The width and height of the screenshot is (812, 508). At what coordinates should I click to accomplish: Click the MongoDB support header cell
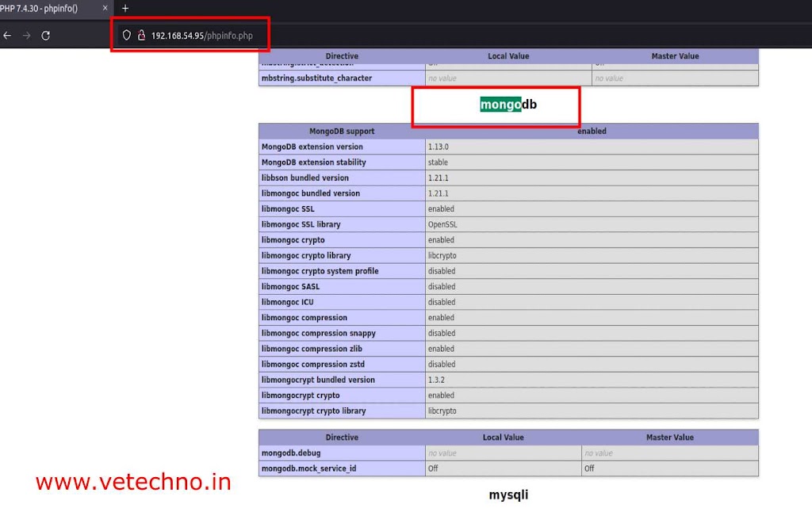click(x=342, y=131)
